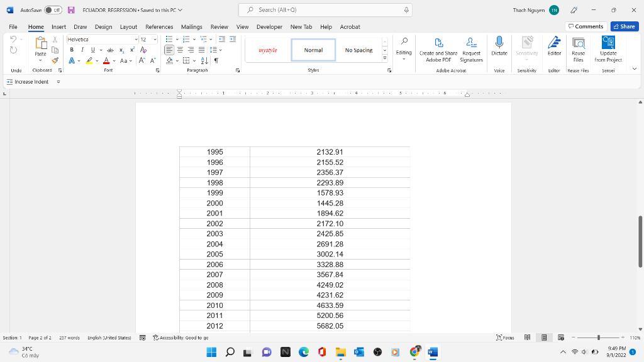The image size is (644, 362).
Task: Apply Strikethrough to text
Action: pyautogui.click(x=110, y=50)
